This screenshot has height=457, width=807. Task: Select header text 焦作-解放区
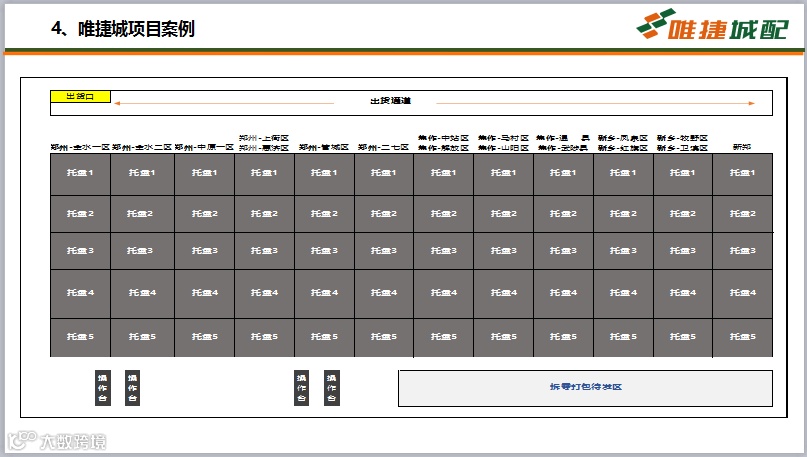443,148
